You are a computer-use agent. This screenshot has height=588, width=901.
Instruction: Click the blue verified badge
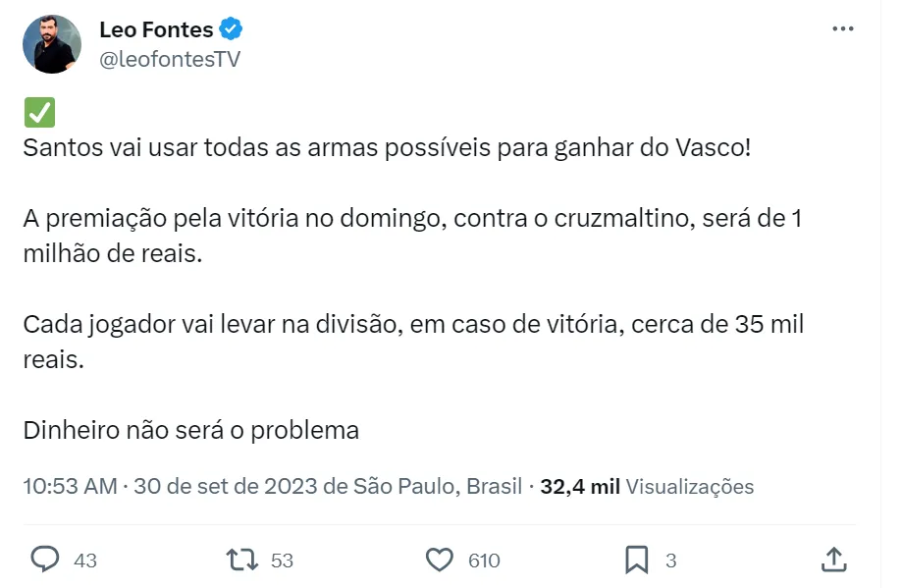click(x=231, y=29)
